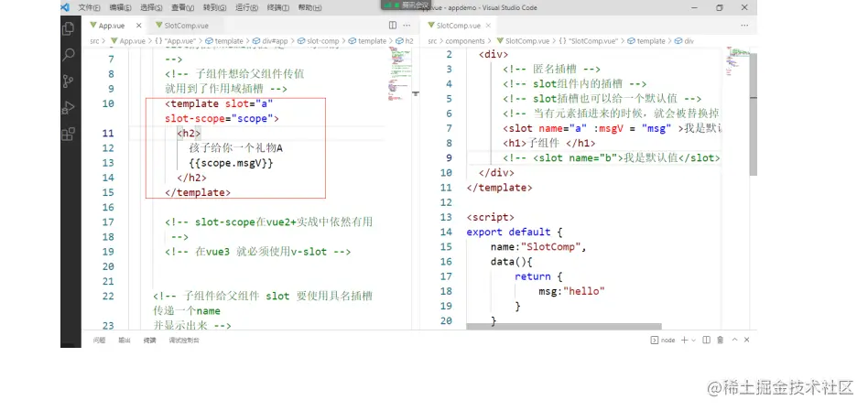This screenshot has width=868, height=411.
Task: Click line number 14 in SlotComp.vue
Action: [x=446, y=232]
